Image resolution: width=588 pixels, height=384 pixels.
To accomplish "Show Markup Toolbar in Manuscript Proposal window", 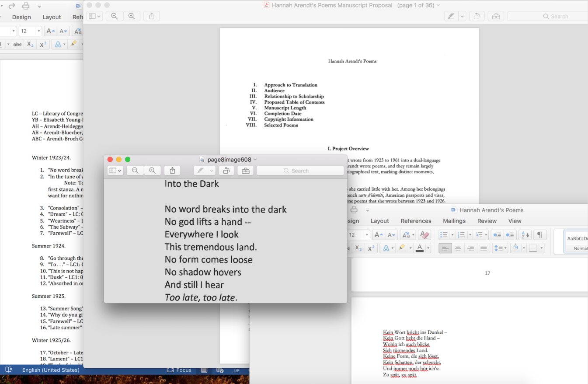I will pos(496,16).
